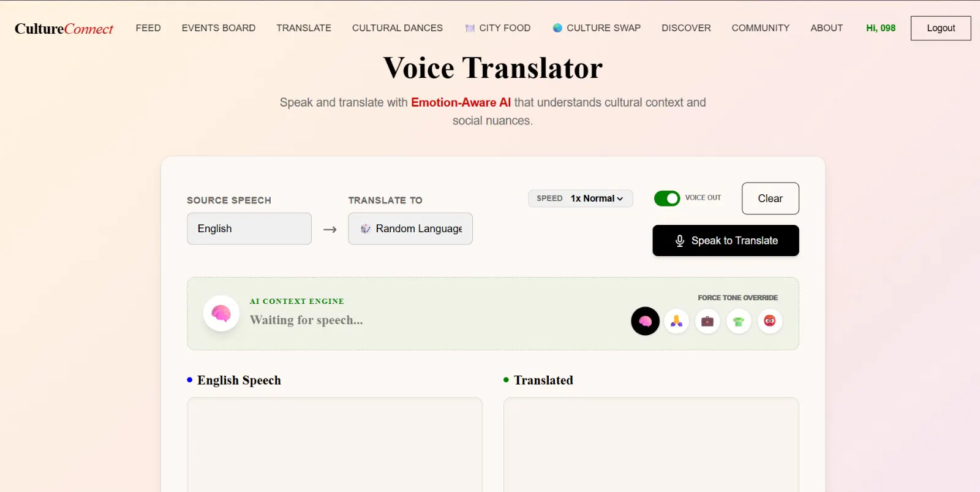Screen dimensions: 980x492
Task: Open the Discover page
Action: coord(686,28)
